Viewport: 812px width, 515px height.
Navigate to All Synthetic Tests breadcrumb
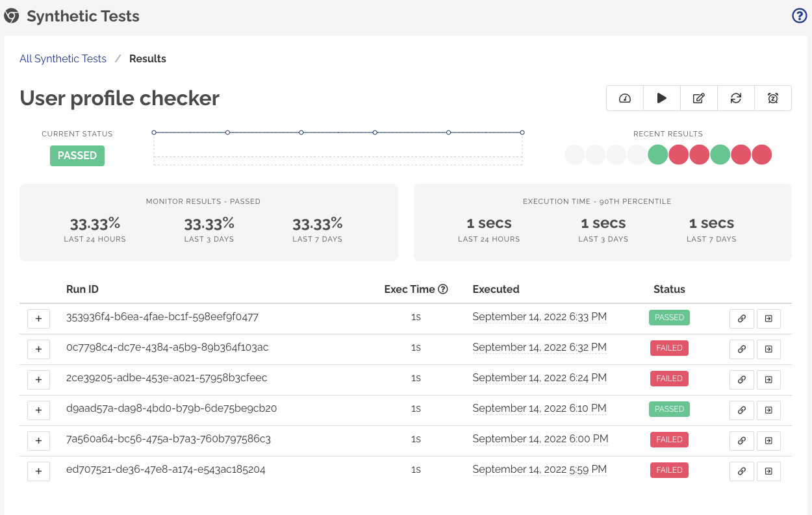(62, 58)
